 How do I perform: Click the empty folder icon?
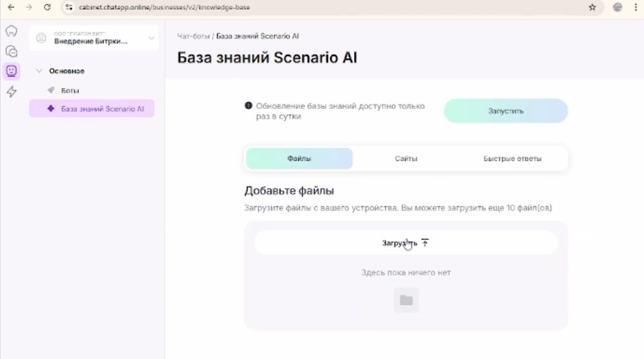(x=406, y=300)
